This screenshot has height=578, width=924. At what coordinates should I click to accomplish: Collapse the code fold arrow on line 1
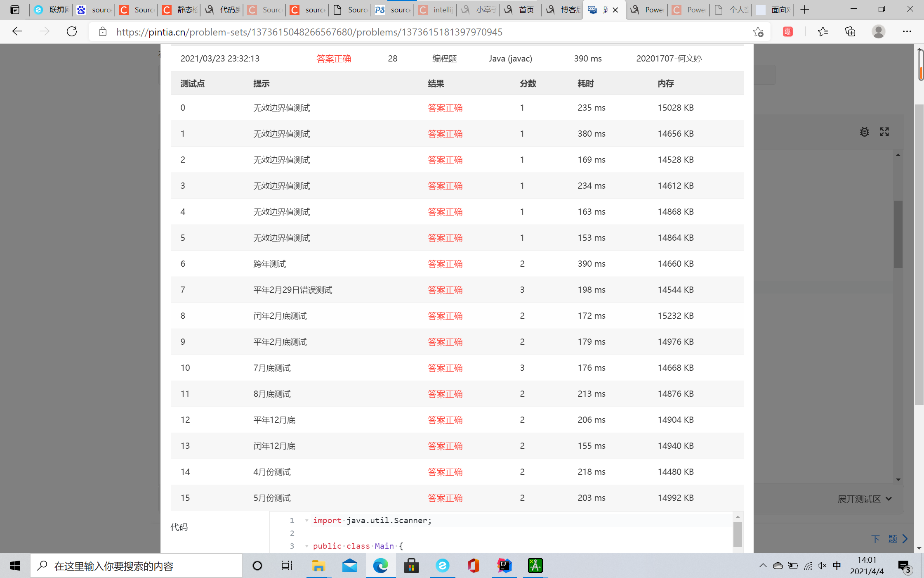(x=307, y=521)
